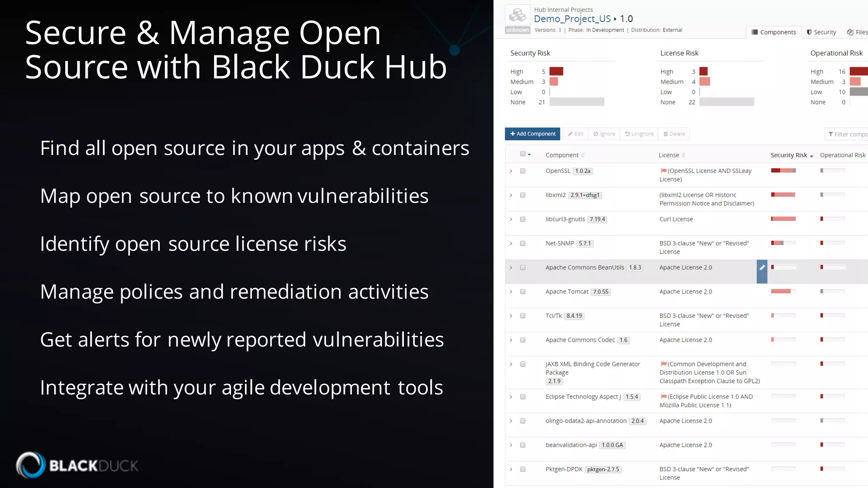Click the Component column sort icon
868x488 pixels.
(x=583, y=155)
